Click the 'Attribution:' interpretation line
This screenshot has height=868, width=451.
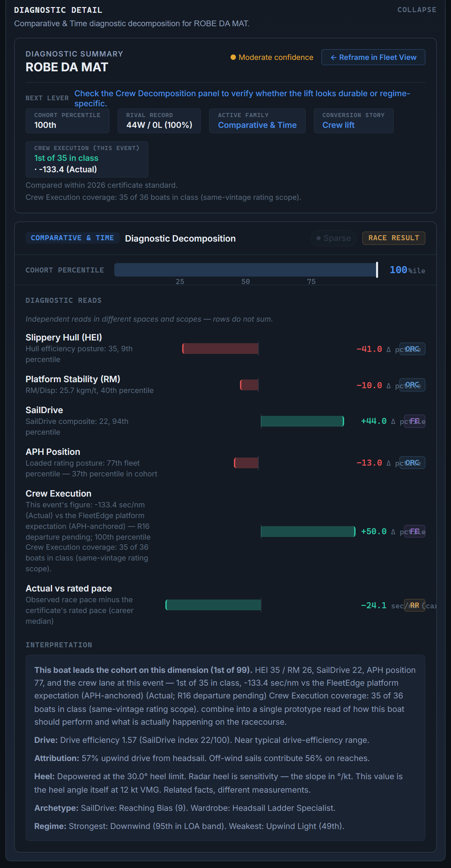pyautogui.click(x=202, y=758)
